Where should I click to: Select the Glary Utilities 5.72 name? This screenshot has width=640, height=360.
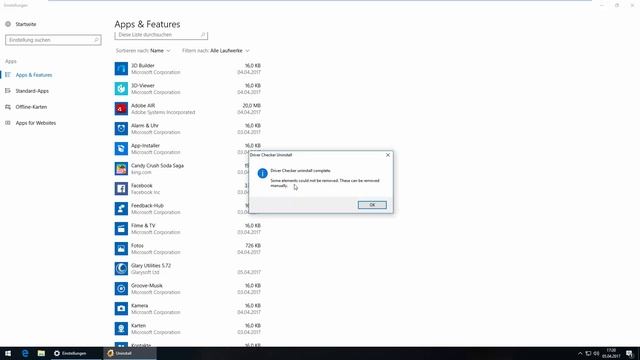point(151,266)
